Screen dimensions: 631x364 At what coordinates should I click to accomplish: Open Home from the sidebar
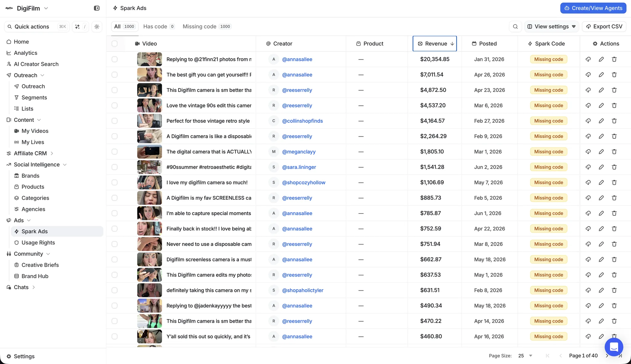coord(21,42)
